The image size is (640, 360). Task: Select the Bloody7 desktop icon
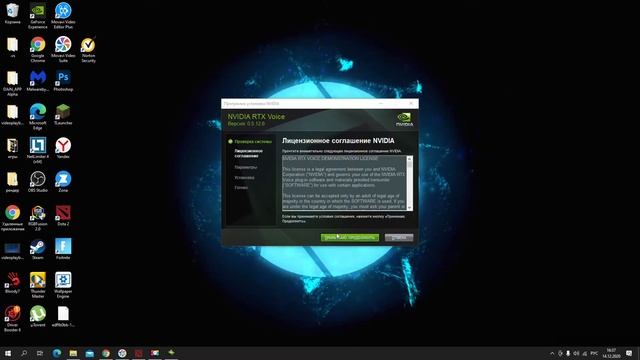(12, 283)
